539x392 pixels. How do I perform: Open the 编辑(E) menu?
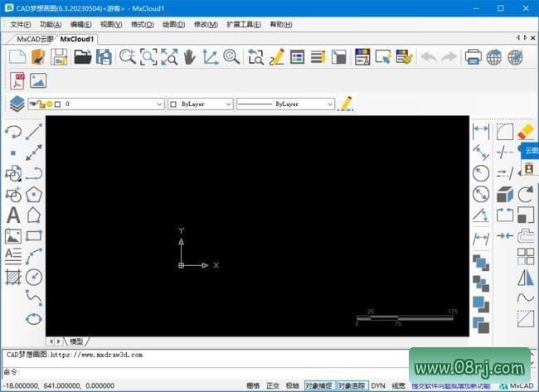click(x=80, y=24)
